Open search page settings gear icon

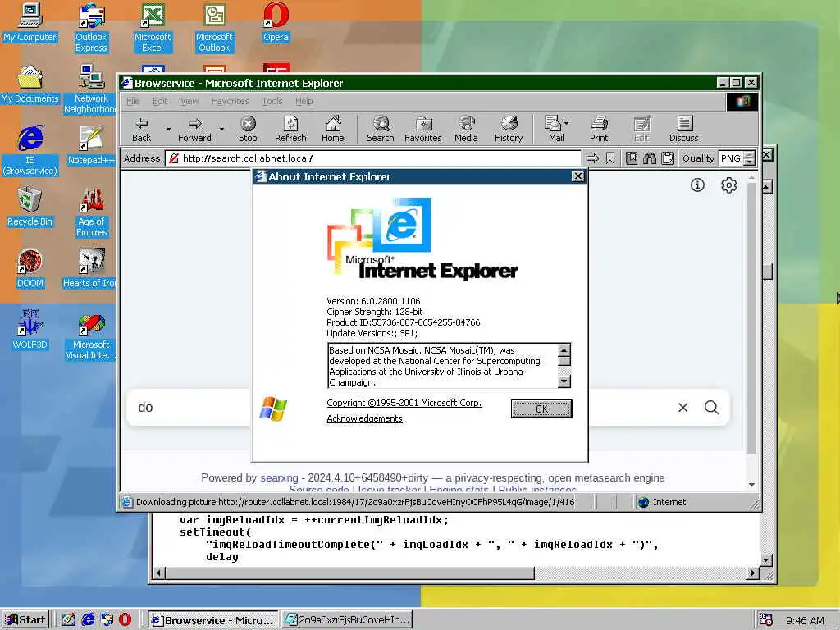(728, 185)
